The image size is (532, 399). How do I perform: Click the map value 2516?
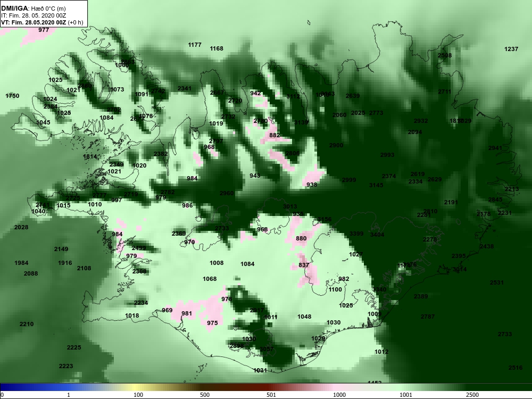pyautogui.click(x=516, y=368)
